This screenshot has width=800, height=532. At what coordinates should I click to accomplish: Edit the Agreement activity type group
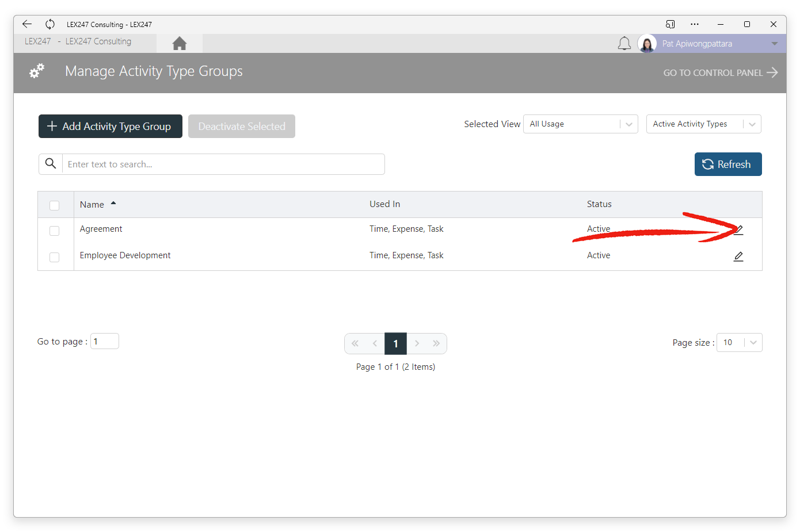click(738, 230)
